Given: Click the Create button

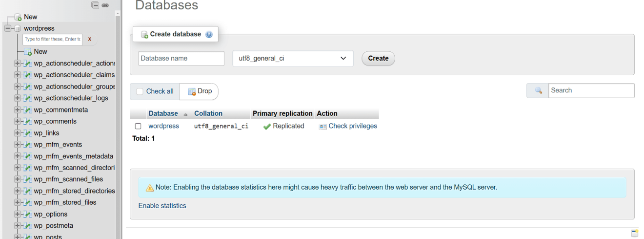Looking at the screenshot, I should [x=378, y=58].
